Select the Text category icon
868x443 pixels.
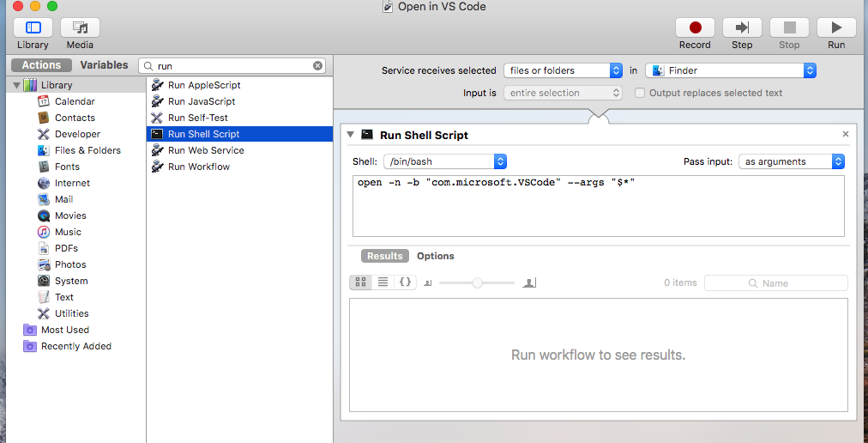[44, 297]
